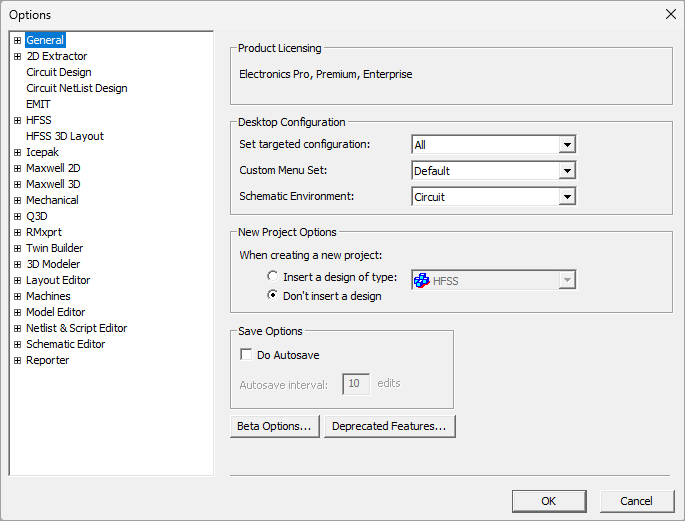
Task: Expand the Q3D tree node
Action: [17, 216]
